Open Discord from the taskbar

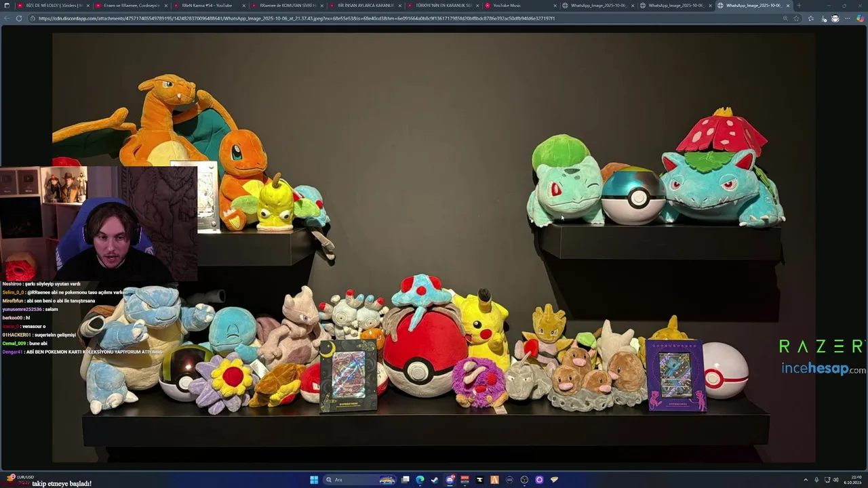pyautogui.click(x=450, y=480)
